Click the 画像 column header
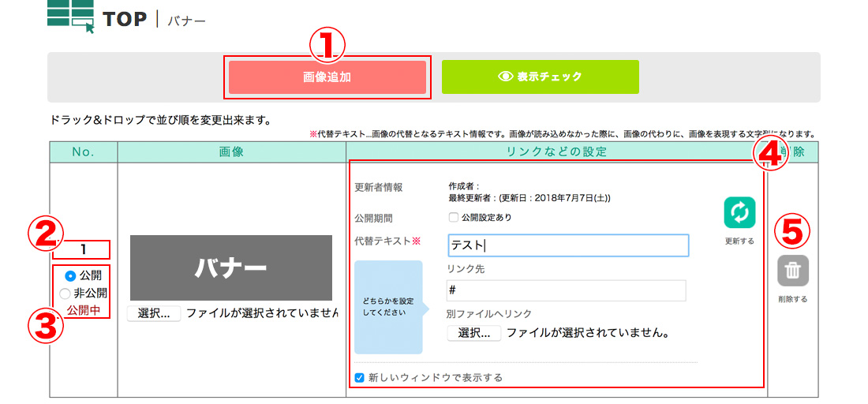The width and height of the screenshot is (868, 404). [231, 152]
